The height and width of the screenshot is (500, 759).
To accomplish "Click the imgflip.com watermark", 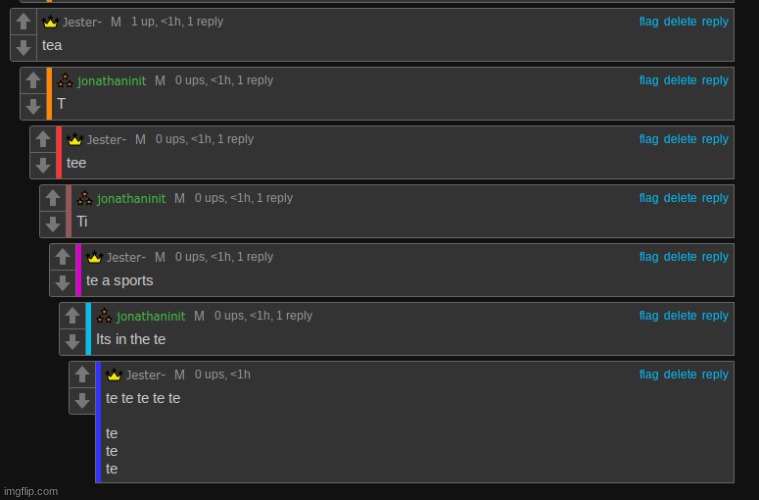I will (31, 491).
